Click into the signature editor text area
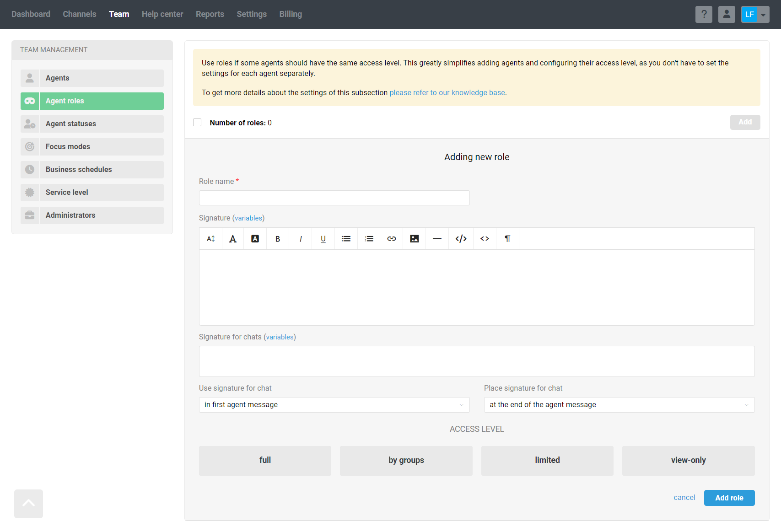 click(x=477, y=288)
